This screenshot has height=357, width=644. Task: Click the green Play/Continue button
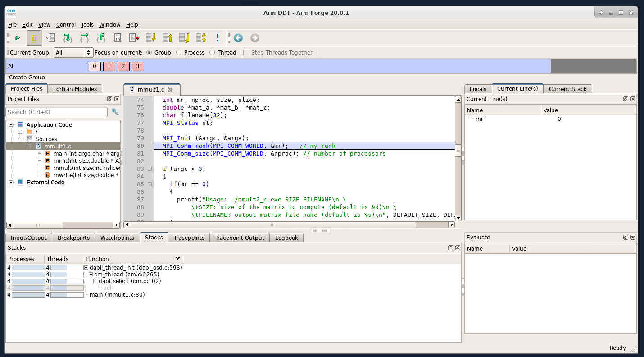[x=17, y=38]
